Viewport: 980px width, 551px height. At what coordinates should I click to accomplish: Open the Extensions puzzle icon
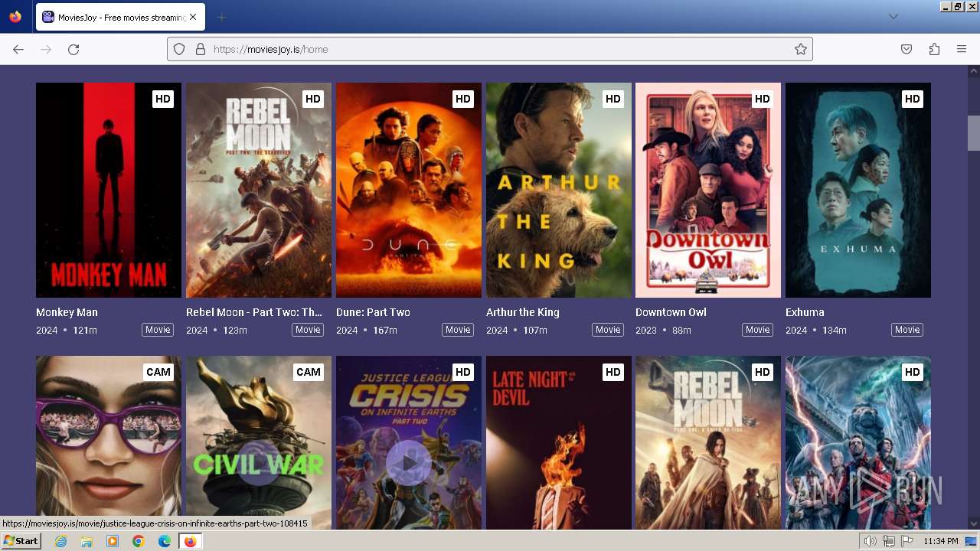(x=934, y=49)
